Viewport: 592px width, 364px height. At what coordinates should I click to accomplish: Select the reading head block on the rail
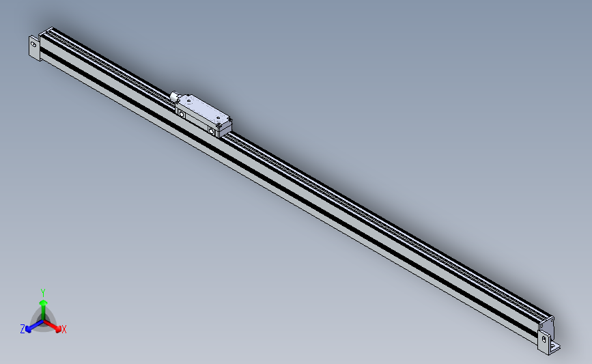click(204, 115)
